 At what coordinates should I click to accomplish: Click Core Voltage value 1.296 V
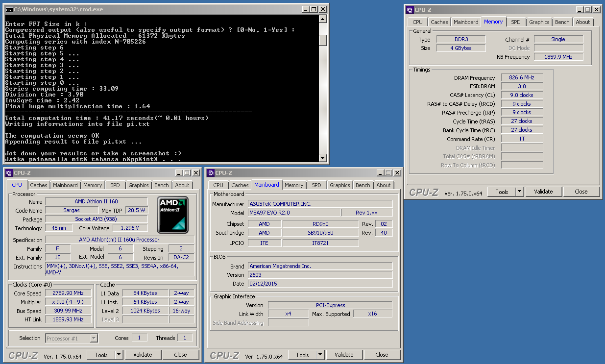(x=130, y=228)
